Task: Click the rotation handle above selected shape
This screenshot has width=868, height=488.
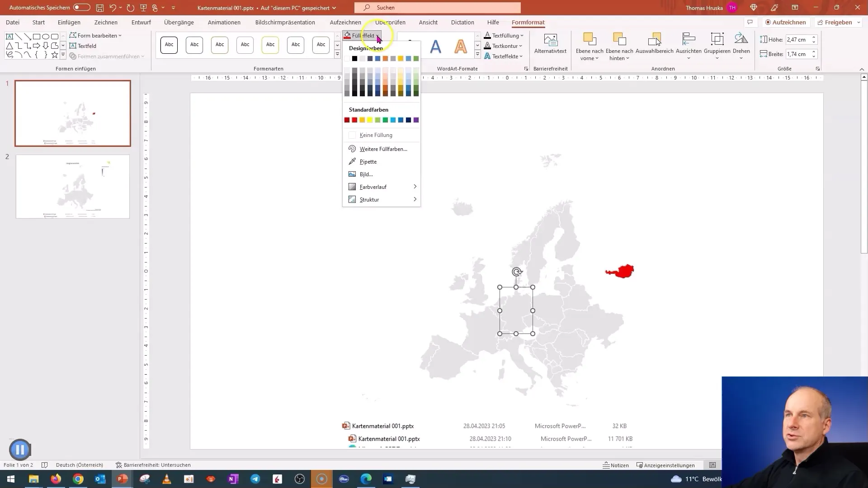Action: 517,272
